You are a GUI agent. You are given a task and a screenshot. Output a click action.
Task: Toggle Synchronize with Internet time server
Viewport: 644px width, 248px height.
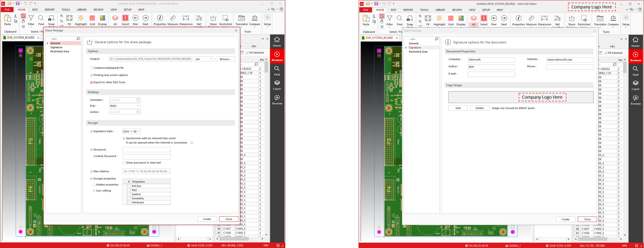click(x=124, y=138)
